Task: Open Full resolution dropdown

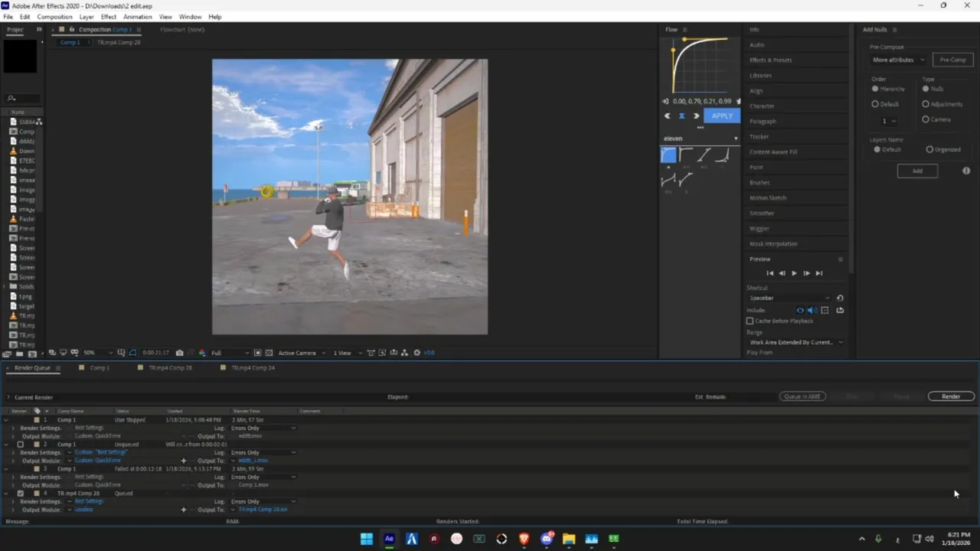Action: (230, 353)
